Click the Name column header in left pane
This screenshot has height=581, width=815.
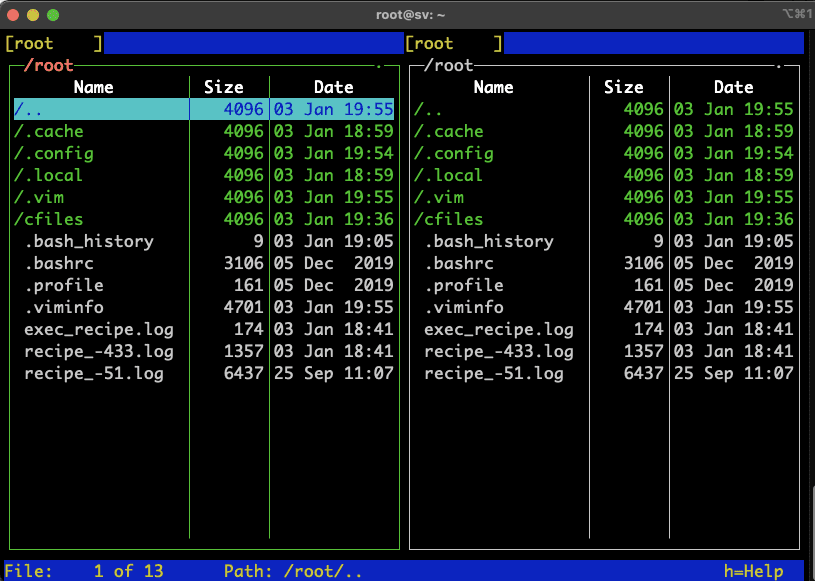pyautogui.click(x=94, y=87)
